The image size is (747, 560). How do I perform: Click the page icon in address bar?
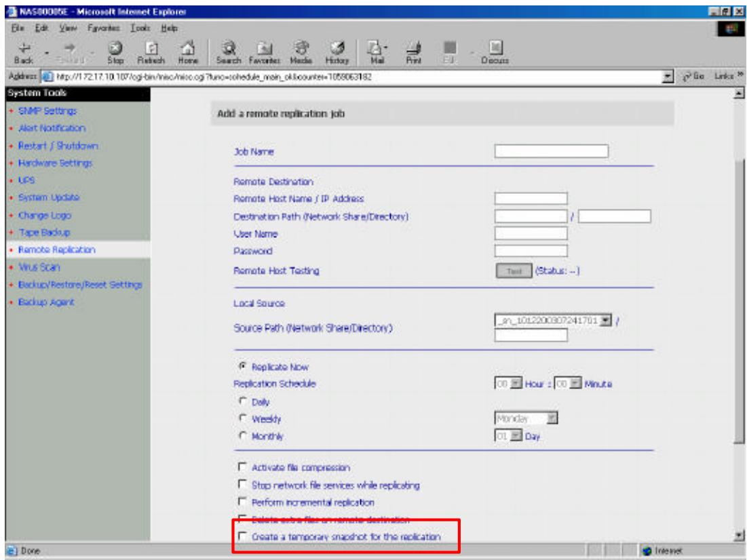coord(47,77)
